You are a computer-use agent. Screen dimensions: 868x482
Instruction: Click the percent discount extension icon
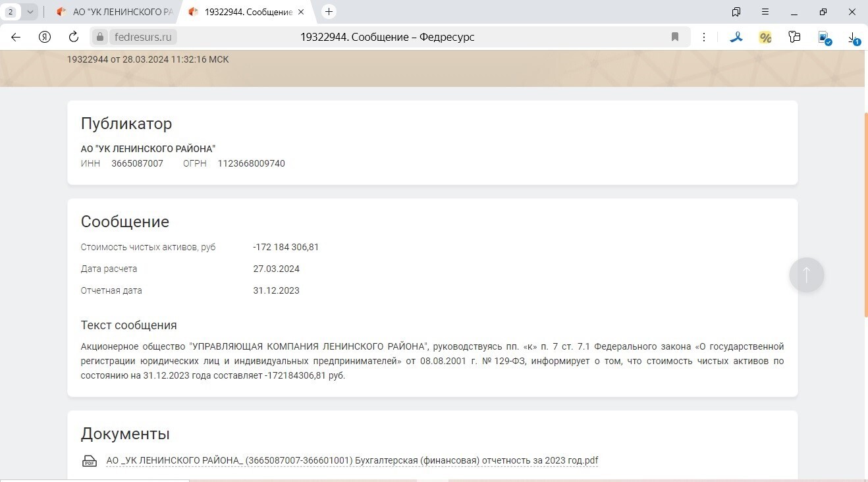click(x=765, y=38)
